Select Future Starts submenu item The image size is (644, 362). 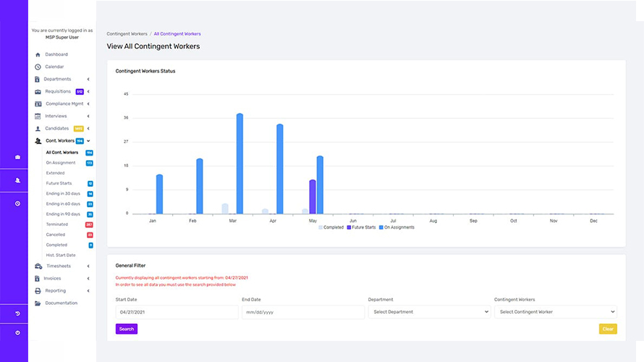[x=59, y=183]
